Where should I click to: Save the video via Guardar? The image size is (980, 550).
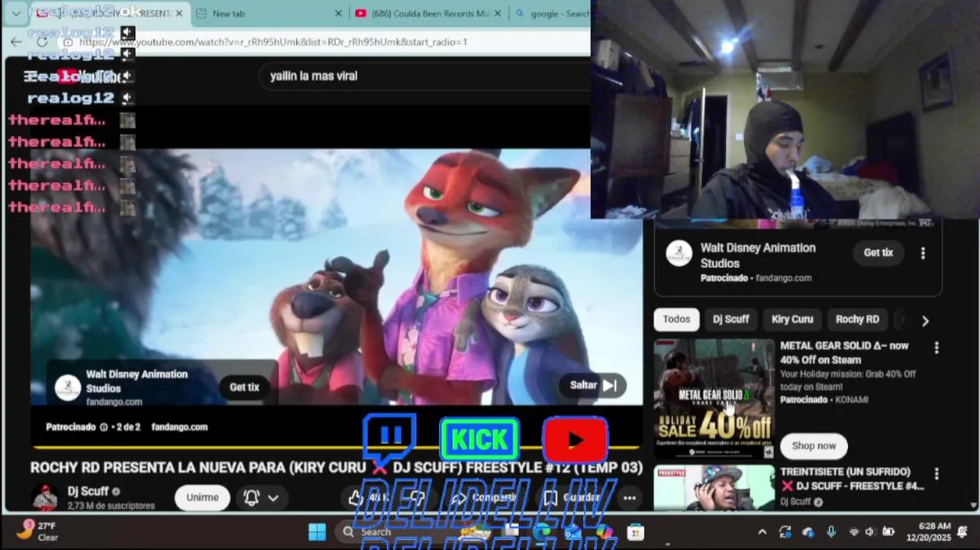[x=571, y=498]
